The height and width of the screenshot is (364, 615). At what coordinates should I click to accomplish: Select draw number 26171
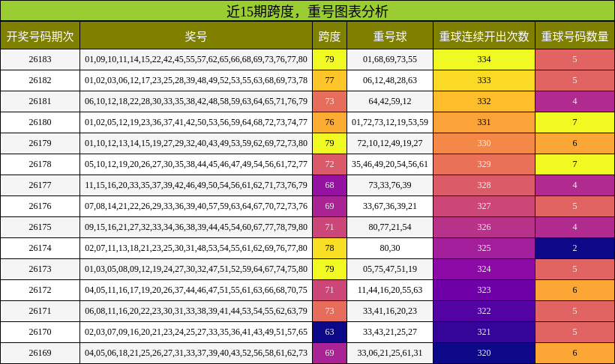(x=40, y=311)
